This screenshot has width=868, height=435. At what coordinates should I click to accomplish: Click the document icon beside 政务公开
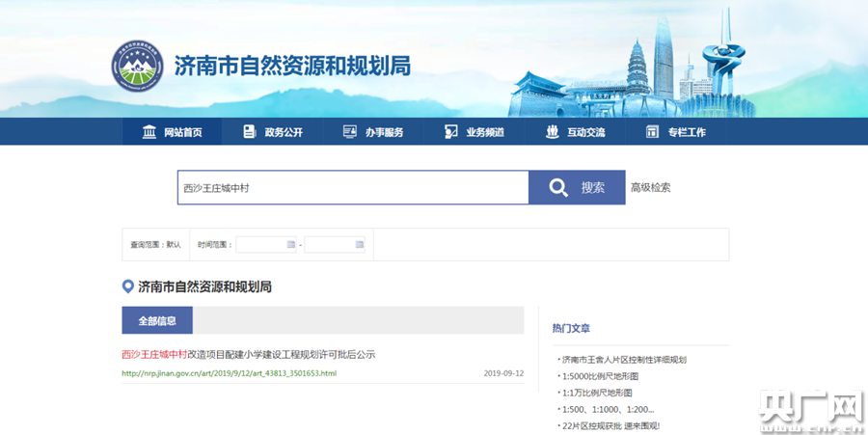pyautogui.click(x=250, y=132)
